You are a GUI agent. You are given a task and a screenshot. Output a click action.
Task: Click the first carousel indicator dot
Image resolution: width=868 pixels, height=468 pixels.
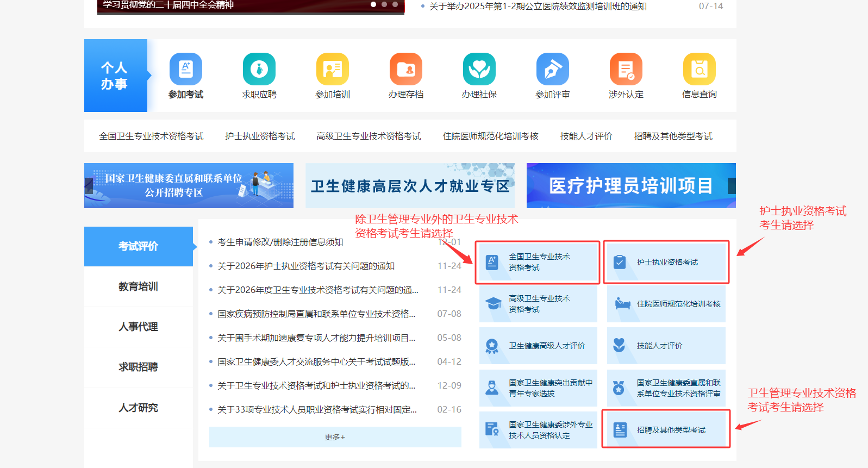[373, 4]
